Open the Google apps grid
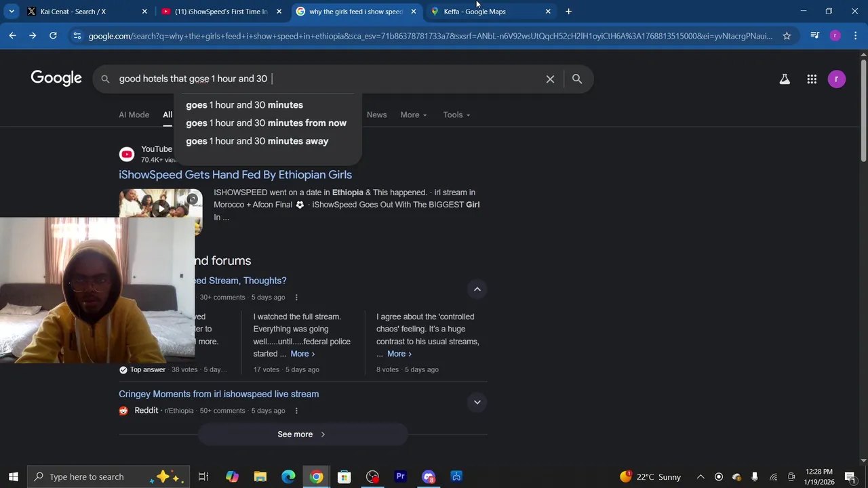 812,79
